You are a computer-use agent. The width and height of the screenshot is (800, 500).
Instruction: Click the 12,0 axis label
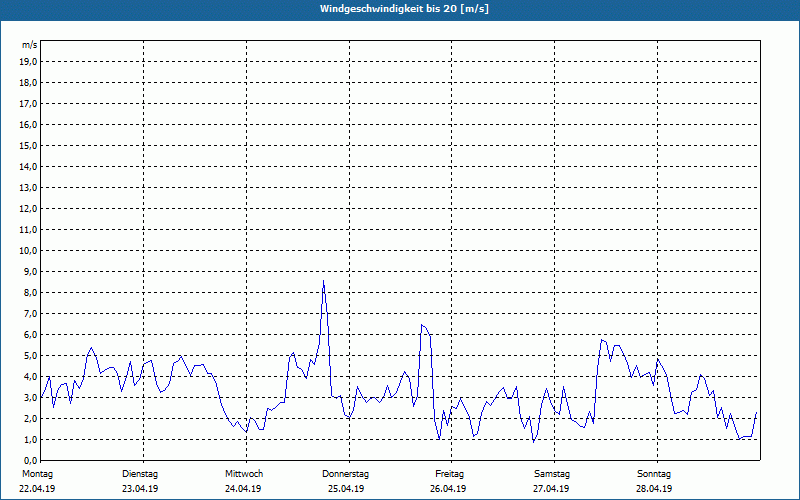click(29, 209)
